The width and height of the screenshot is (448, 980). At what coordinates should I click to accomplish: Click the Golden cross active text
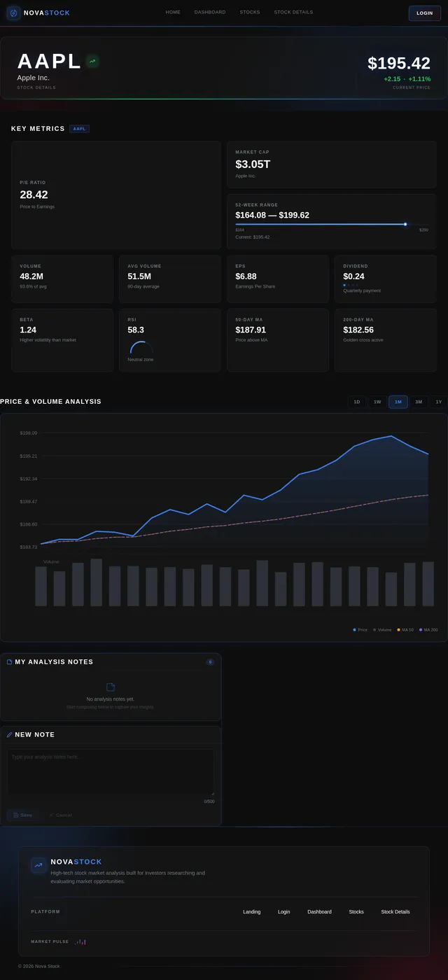[363, 340]
